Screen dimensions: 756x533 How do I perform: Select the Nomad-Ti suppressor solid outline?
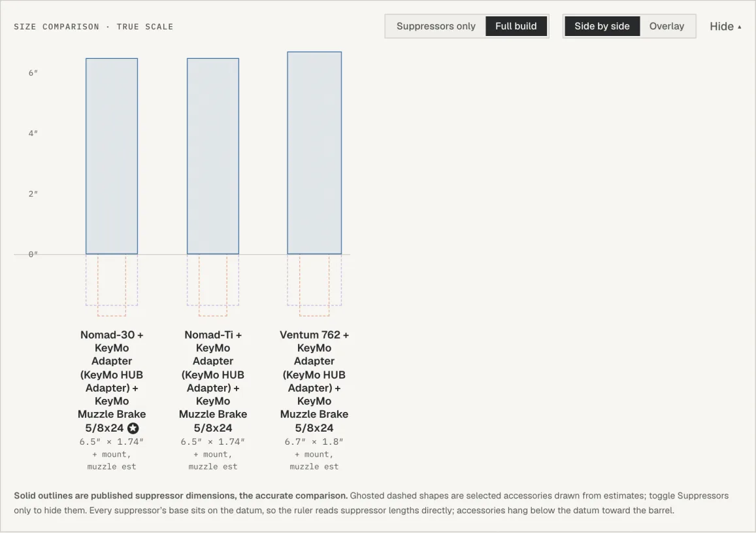(213, 156)
